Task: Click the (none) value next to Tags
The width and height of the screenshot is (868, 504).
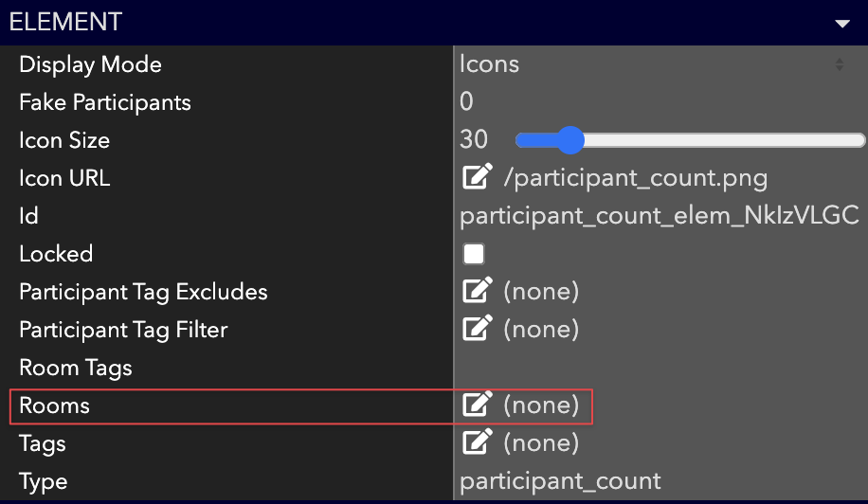Action: click(x=541, y=442)
